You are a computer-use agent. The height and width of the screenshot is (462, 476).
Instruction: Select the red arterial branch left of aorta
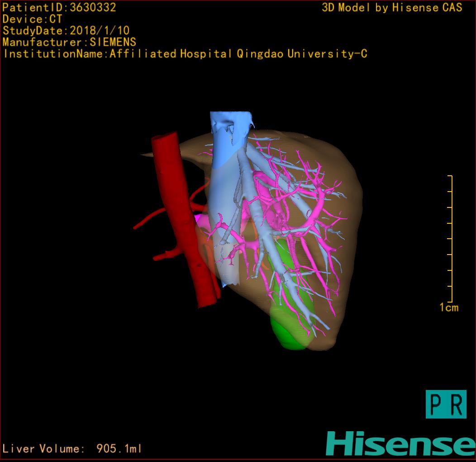tap(149, 221)
